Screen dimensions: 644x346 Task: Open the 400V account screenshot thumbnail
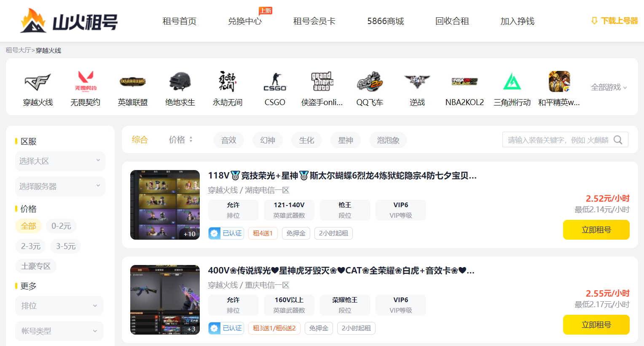[x=165, y=300]
